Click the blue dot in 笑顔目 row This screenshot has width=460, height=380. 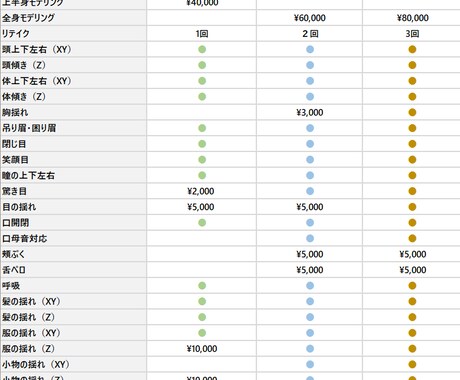pos(310,160)
